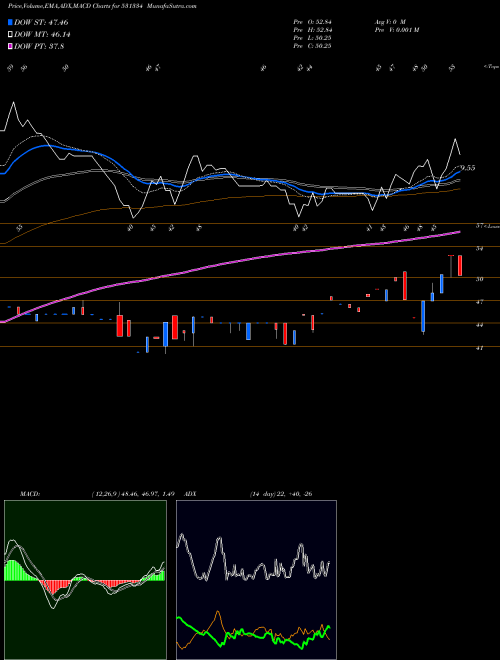Viewport: 500px width, 660px height.
Task: Click the ADX indicator chart panel
Action: [x=256, y=580]
